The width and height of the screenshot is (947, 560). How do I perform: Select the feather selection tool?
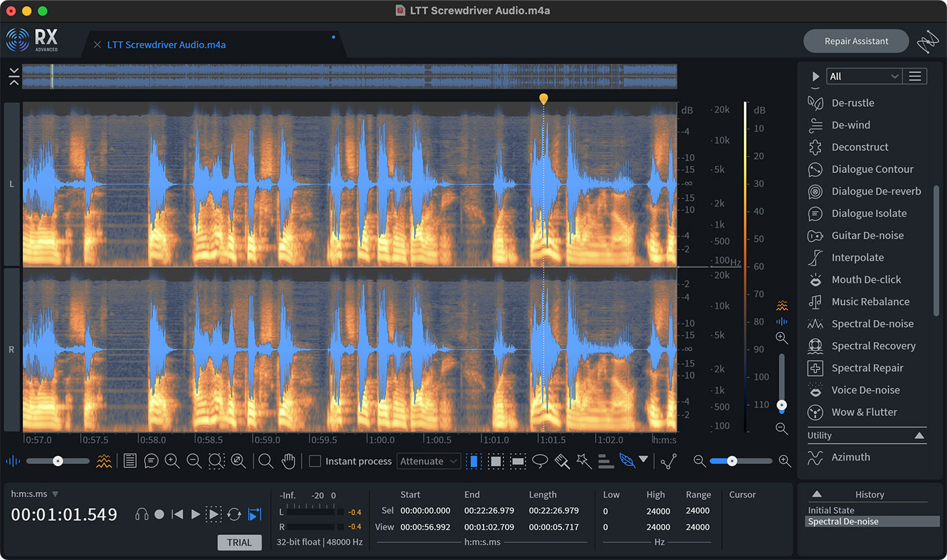[x=627, y=461]
